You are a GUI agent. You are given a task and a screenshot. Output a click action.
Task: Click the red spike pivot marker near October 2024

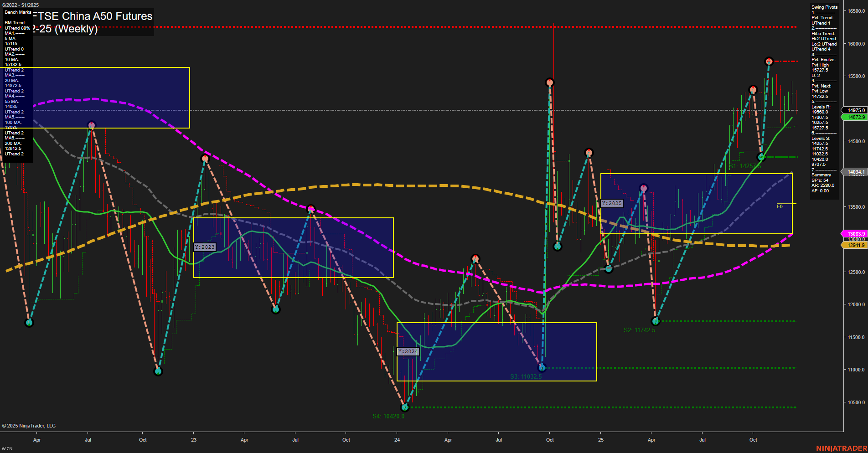click(x=549, y=82)
